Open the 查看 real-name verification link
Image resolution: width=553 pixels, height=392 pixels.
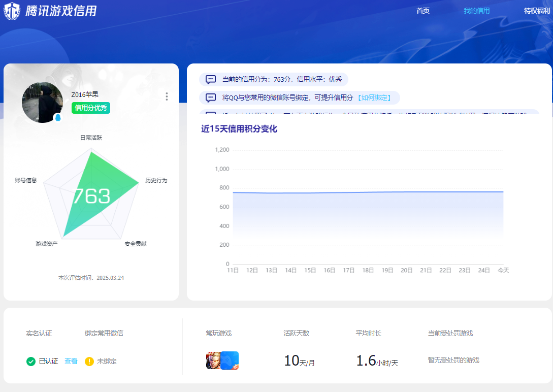[x=71, y=362]
